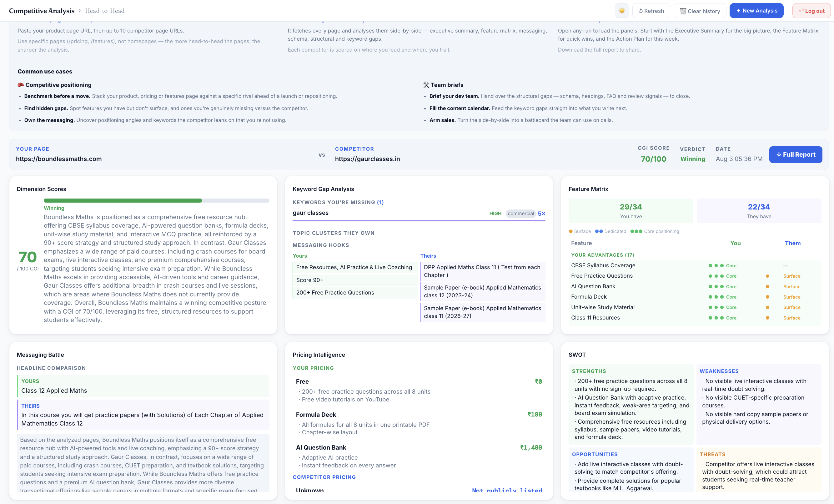Screen dimensions: 834x504
Task: Click the Competitor Pricing heading
Action: [x=324, y=477]
